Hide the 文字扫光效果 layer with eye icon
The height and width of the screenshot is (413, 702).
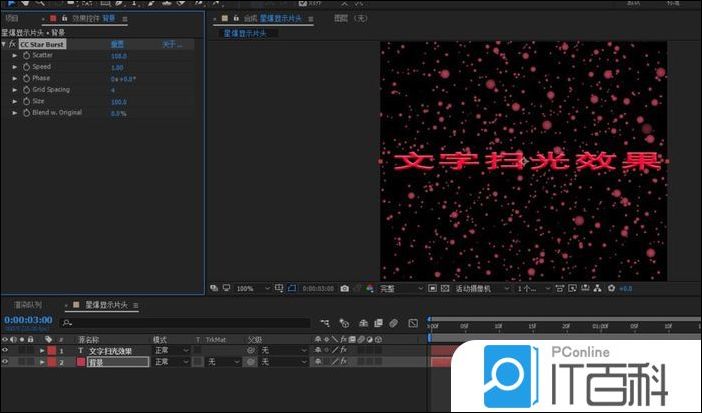[x=5, y=351]
